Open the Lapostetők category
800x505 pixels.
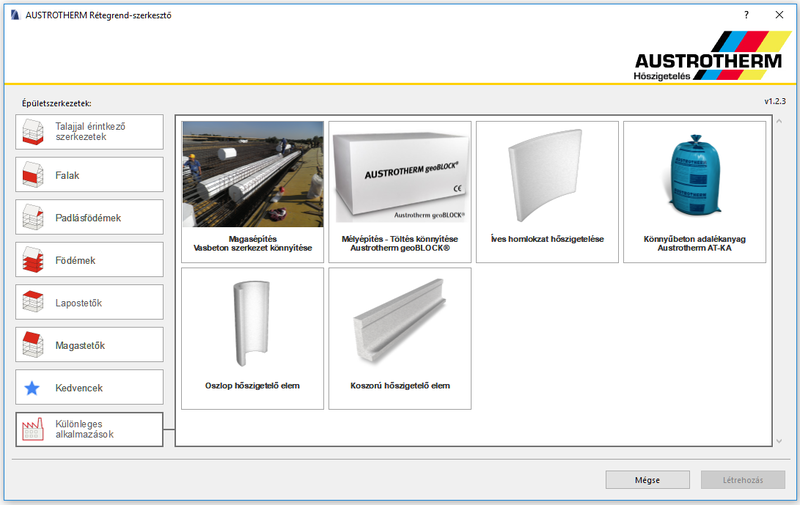click(89, 302)
